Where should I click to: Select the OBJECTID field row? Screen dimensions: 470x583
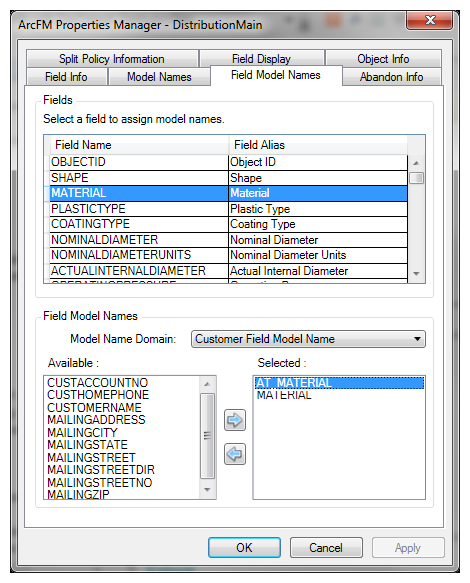[x=229, y=162]
